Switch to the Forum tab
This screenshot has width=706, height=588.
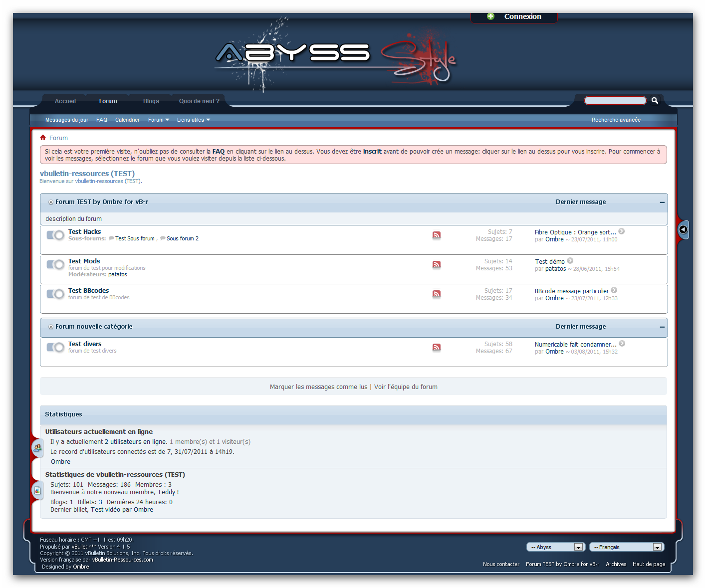108,101
